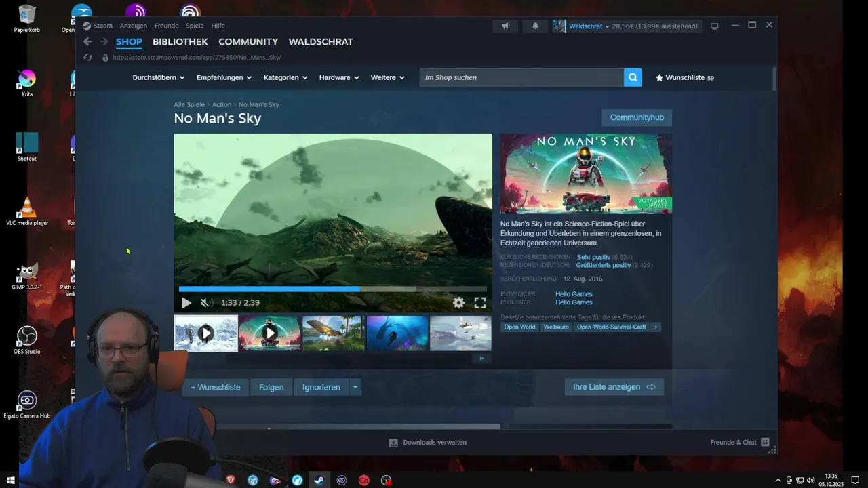868x488 pixels.
Task: Open the Windows Start menu
Action: (11, 481)
